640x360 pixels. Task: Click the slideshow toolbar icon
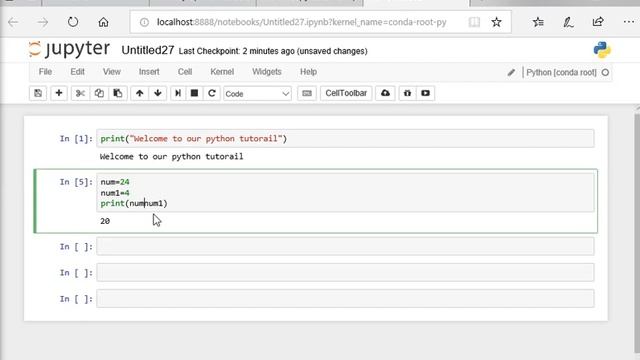(425, 93)
